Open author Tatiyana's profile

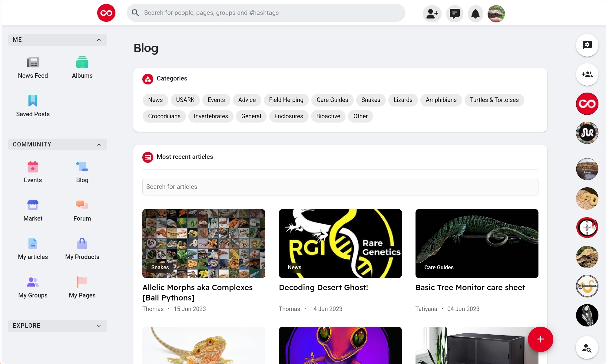(426, 309)
